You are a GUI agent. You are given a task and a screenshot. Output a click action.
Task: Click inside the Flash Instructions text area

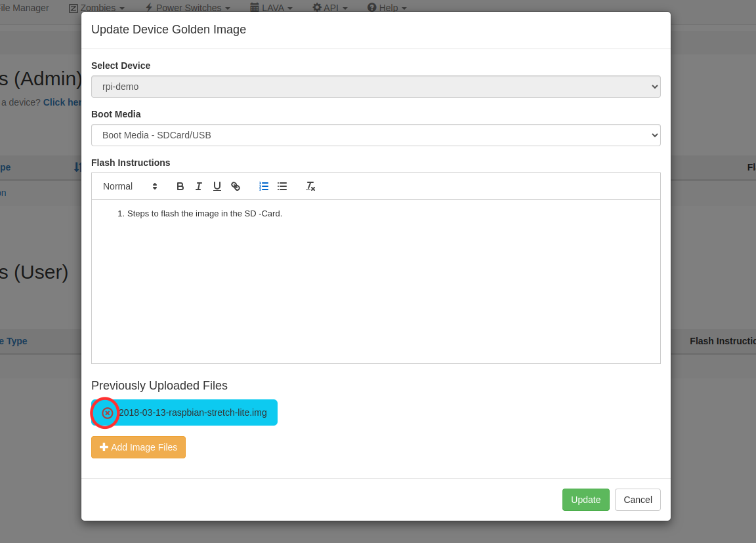[x=375, y=282]
